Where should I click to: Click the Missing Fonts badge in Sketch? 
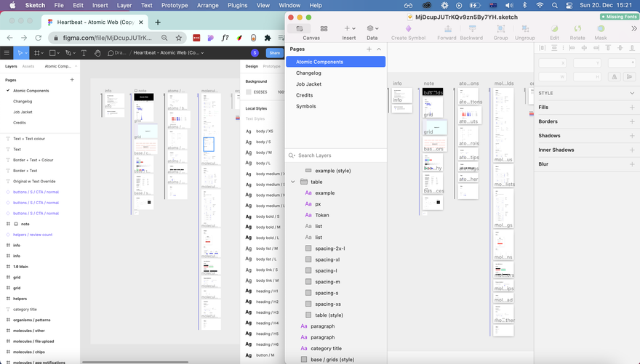(619, 17)
